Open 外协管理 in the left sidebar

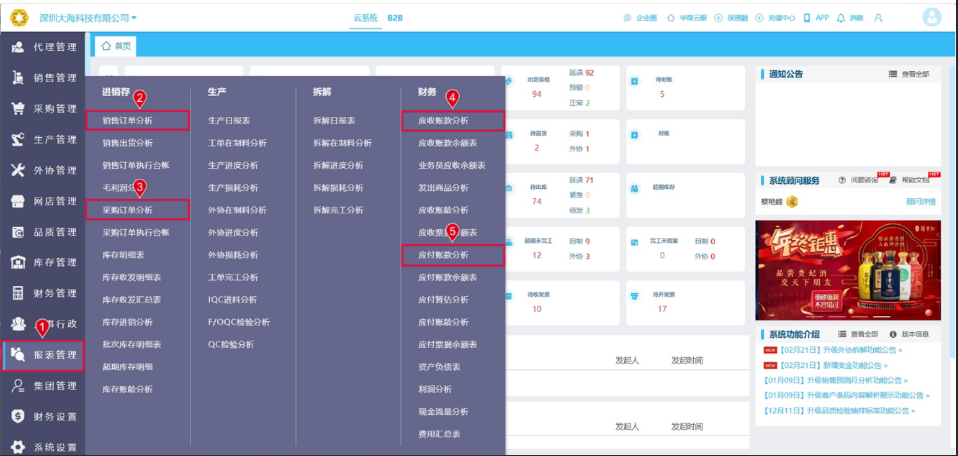click(x=44, y=170)
